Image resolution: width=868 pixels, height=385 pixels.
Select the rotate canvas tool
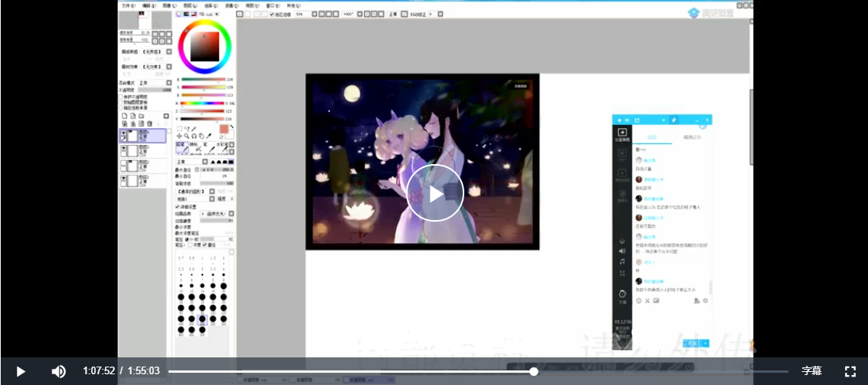coord(195,137)
